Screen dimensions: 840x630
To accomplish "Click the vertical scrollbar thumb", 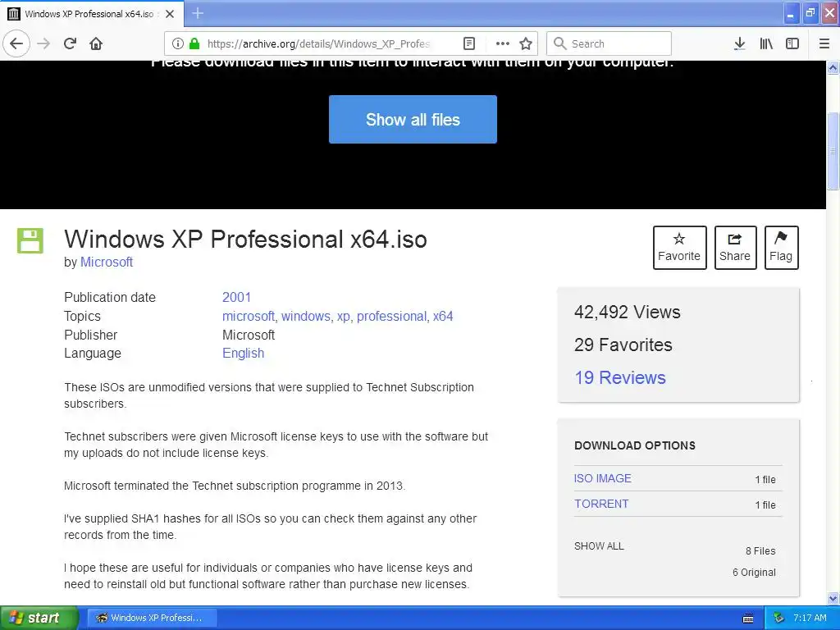I will click(833, 151).
